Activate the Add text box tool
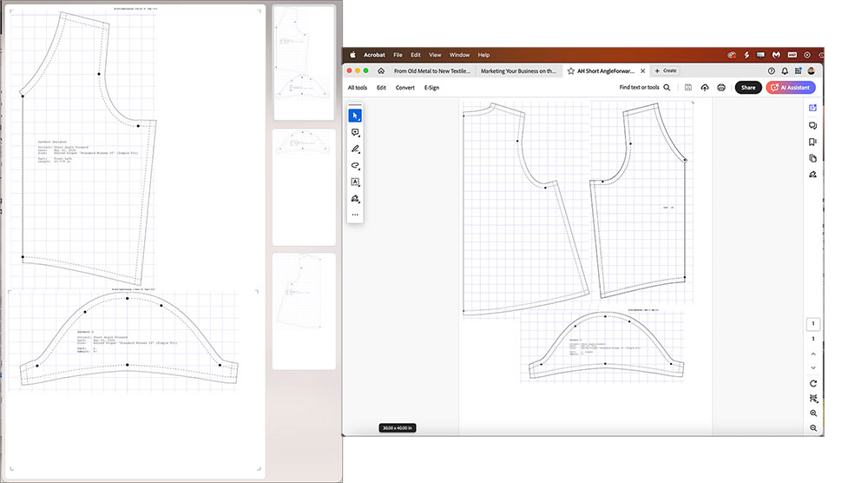This screenshot has width=868, height=483. coord(355,182)
